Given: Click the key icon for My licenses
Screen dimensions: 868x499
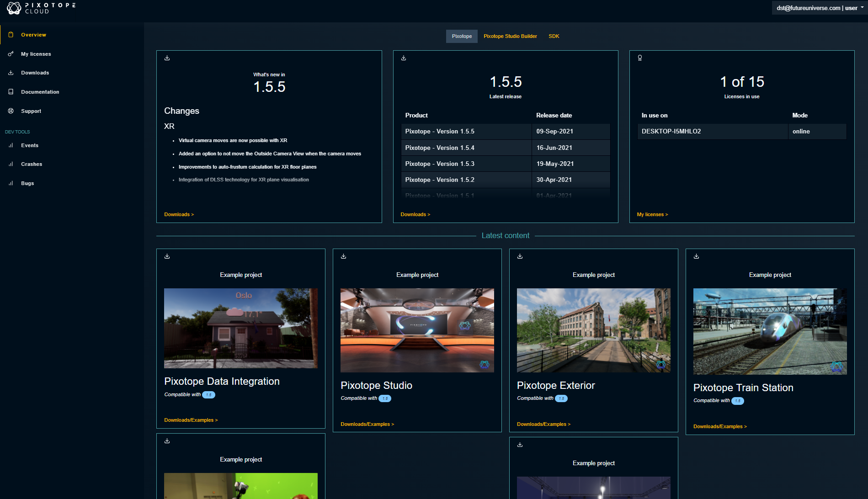Looking at the screenshot, I should pos(11,54).
